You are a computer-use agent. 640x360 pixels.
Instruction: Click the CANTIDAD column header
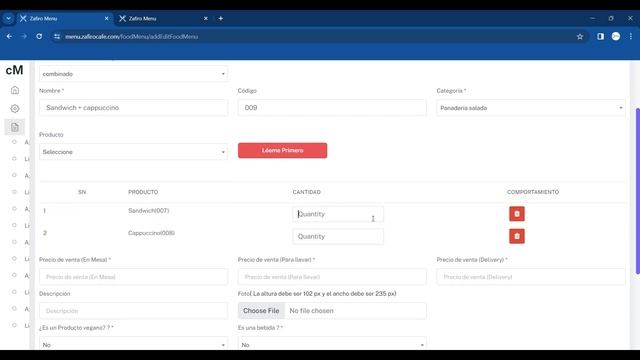pos(307,192)
